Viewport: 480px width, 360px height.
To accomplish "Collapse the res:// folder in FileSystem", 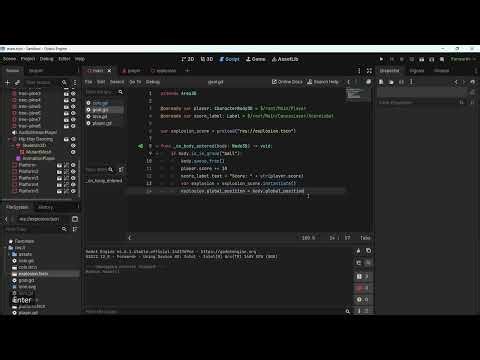I will 6,248.
